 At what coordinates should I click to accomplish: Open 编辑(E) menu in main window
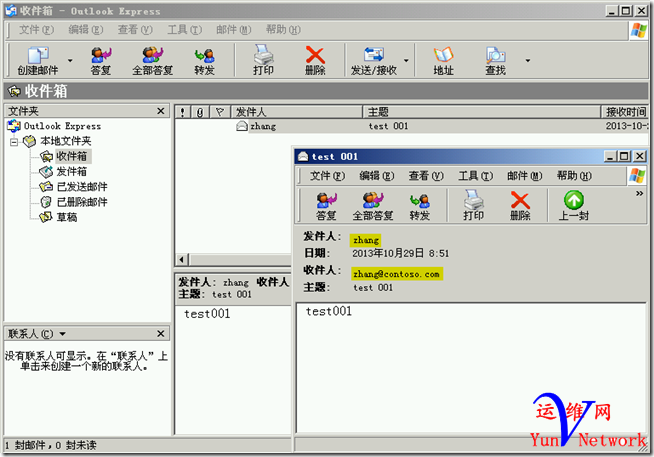86,30
